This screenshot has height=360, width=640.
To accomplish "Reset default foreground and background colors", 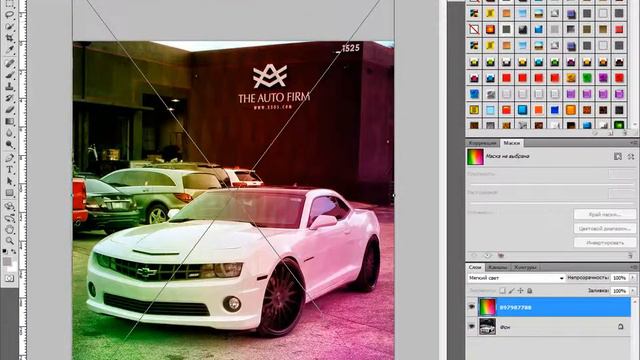I will [x=4, y=252].
